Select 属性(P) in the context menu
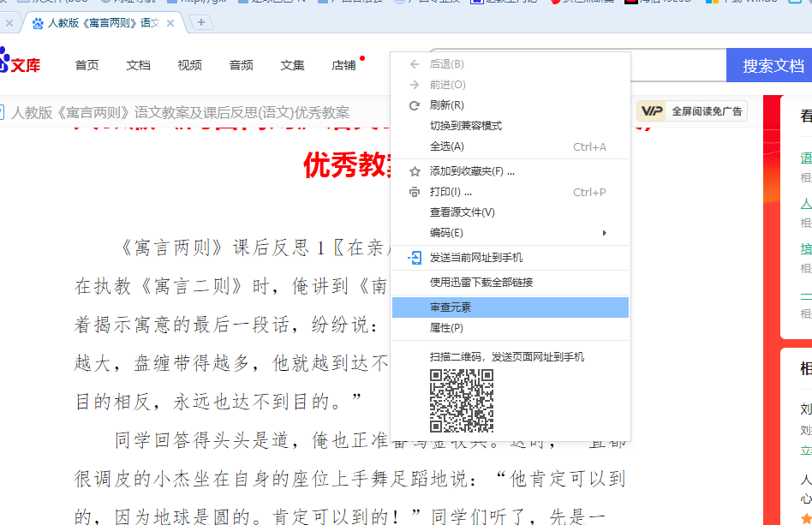812x525 pixels. 445,329
